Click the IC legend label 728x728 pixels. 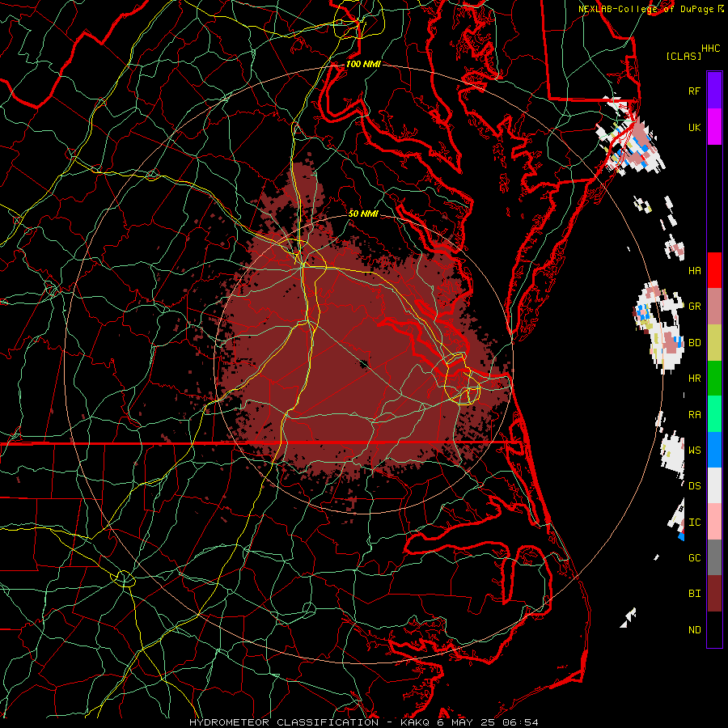coord(694,523)
